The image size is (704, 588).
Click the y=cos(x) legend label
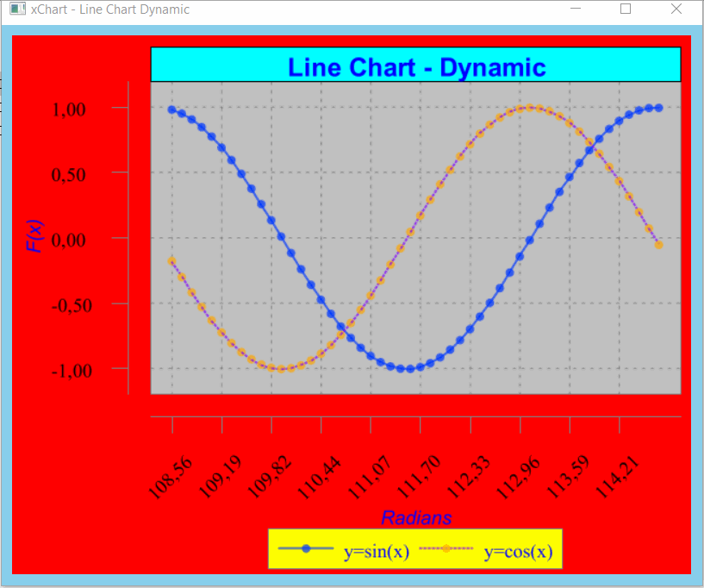517,548
